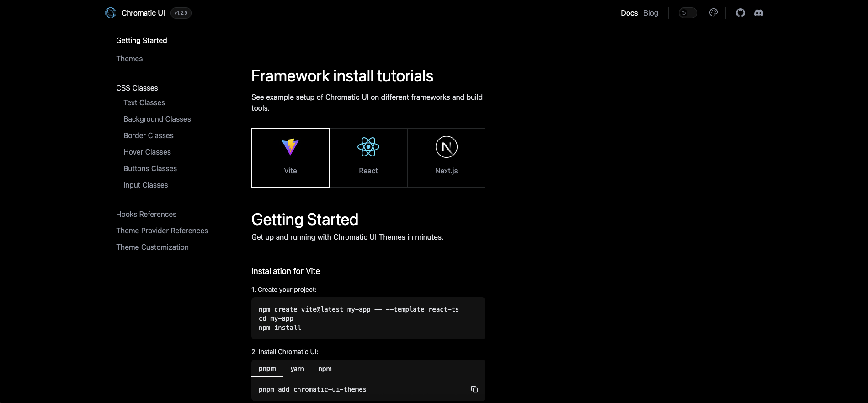Select the pnpm tab
Viewport: 868px width, 403px height.
click(x=267, y=368)
